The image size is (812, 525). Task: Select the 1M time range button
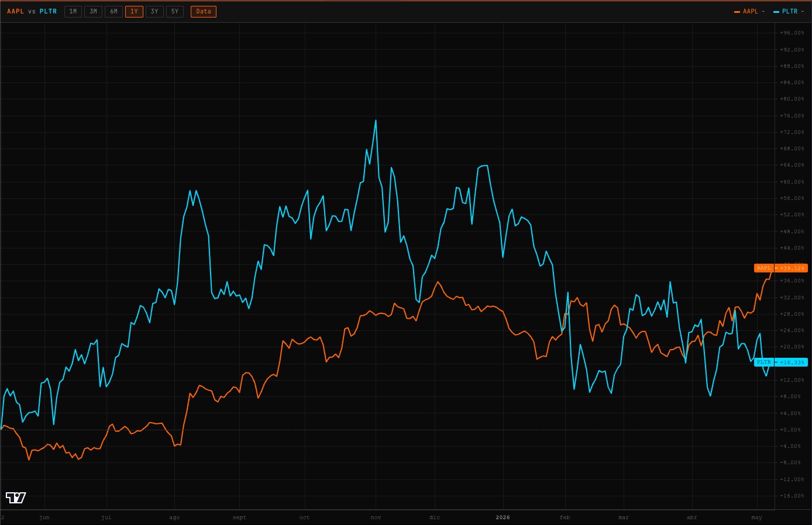coord(73,11)
